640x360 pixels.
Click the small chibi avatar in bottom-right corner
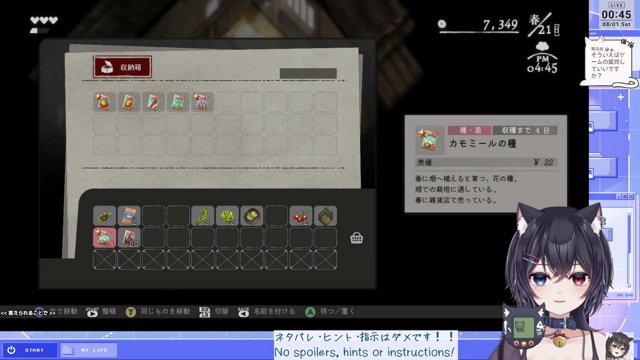click(619, 347)
